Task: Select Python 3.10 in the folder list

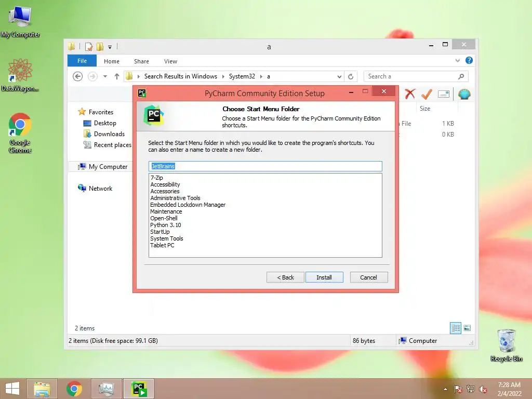Action: 166,225
